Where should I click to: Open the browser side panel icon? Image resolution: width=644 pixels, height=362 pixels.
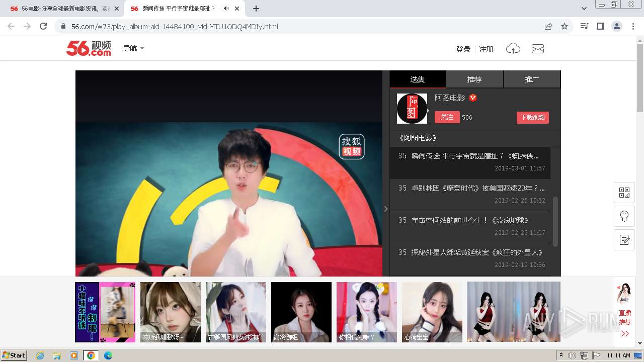(x=600, y=26)
